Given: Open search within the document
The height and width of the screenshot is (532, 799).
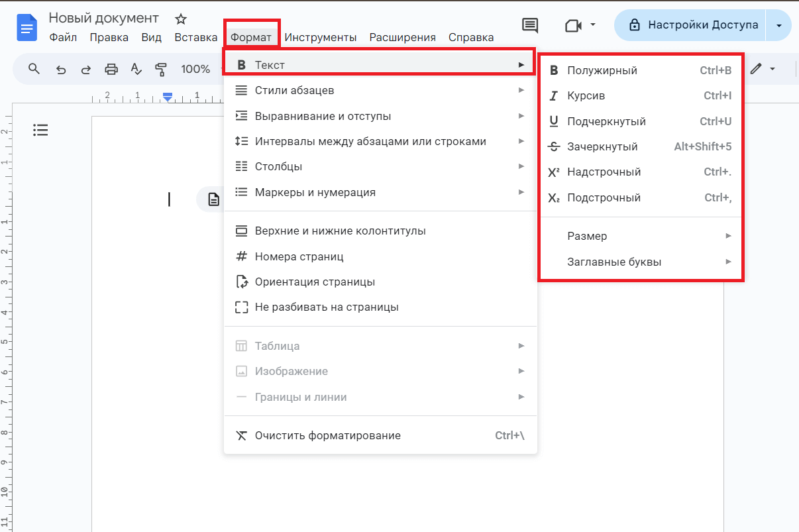Looking at the screenshot, I should coord(34,68).
